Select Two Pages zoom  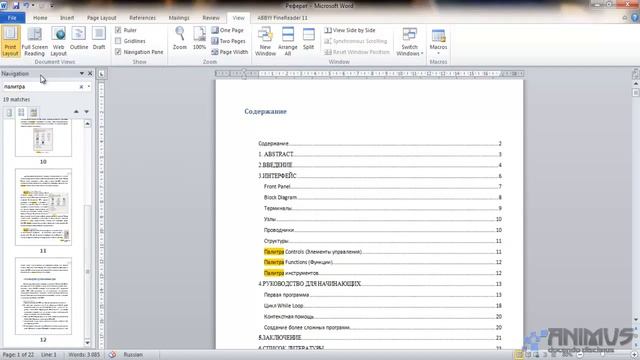coord(228,41)
